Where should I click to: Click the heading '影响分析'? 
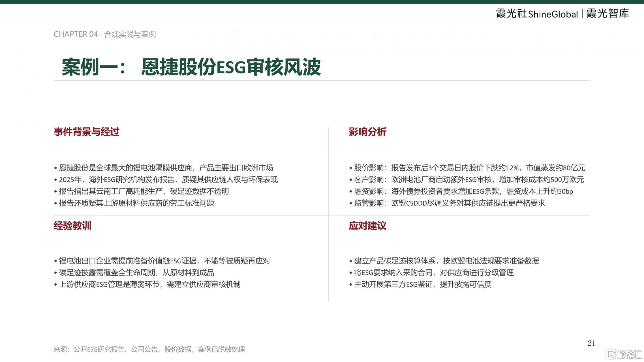tap(367, 132)
